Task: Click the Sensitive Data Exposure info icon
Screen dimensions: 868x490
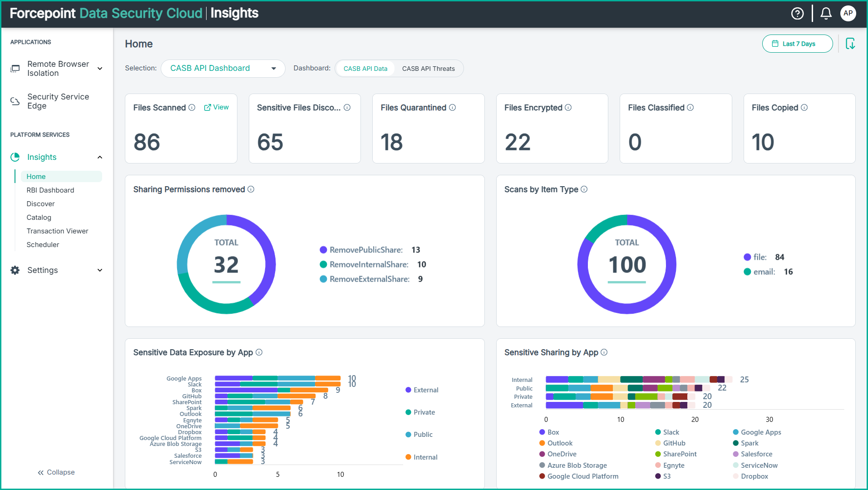Action: click(x=259, y=352)
